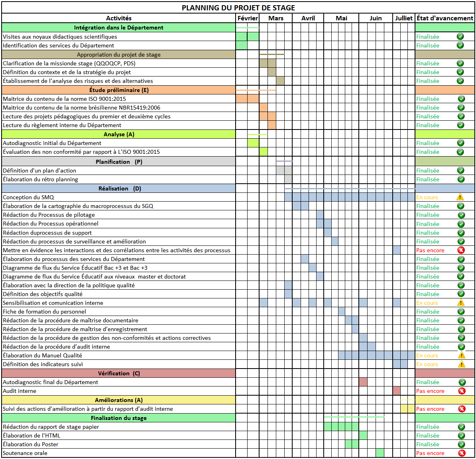
Task: Click the green Gantt cell for Soutenance orale
Action: [x=380, y=453]
